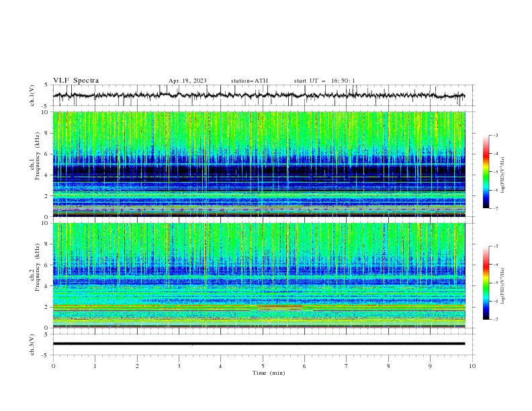Click the time axis tick label '8'
This screenshot has width=532, height=411.
pos(388,366)
